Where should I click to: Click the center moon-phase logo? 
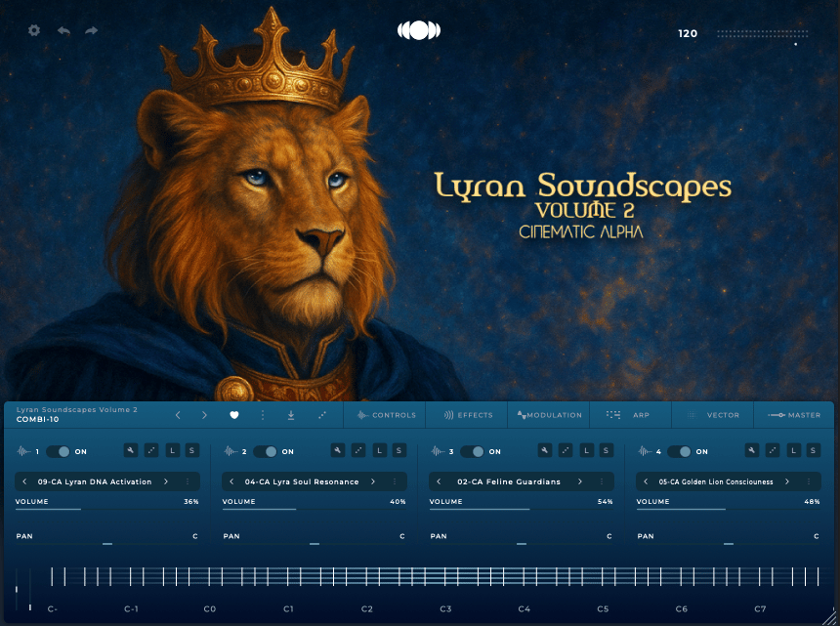(x=419, y=30)
